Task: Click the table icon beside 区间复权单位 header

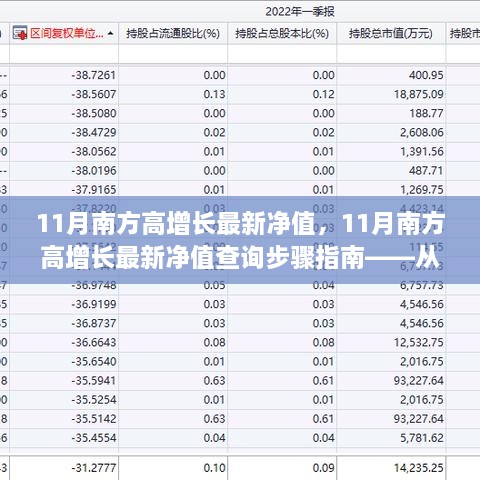Action: point(20,33)
